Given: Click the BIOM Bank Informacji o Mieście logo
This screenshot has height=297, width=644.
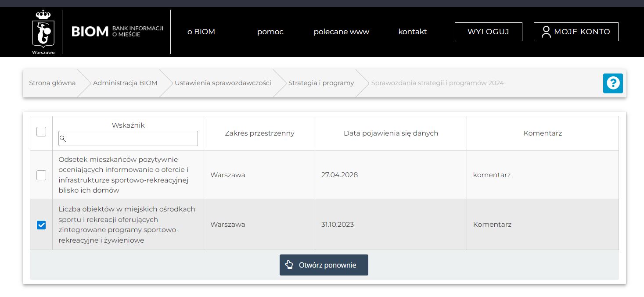Looking at the screenshot, I should point(117,32).
